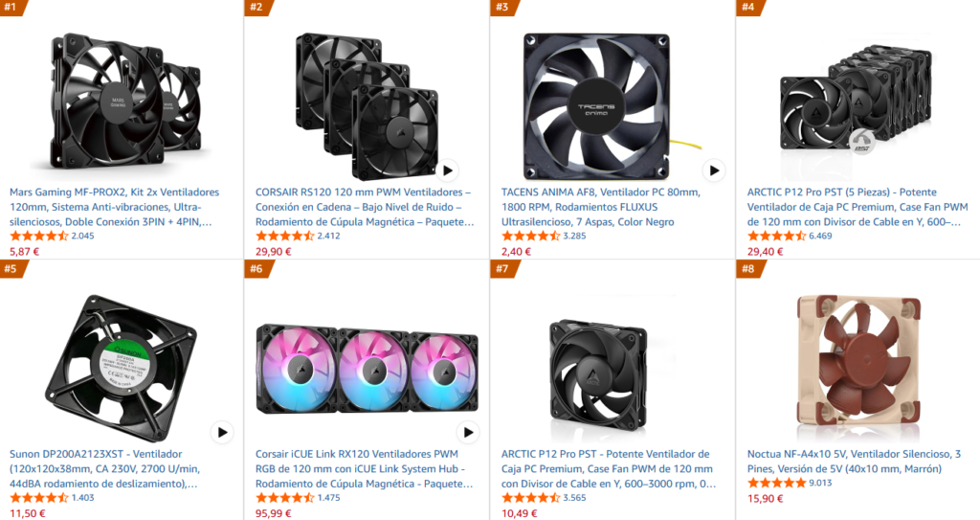The width and height of the screenshot is (980, 520).
Task: View star rating of Noctua NF-A4x10
Action: pos(777,483)
